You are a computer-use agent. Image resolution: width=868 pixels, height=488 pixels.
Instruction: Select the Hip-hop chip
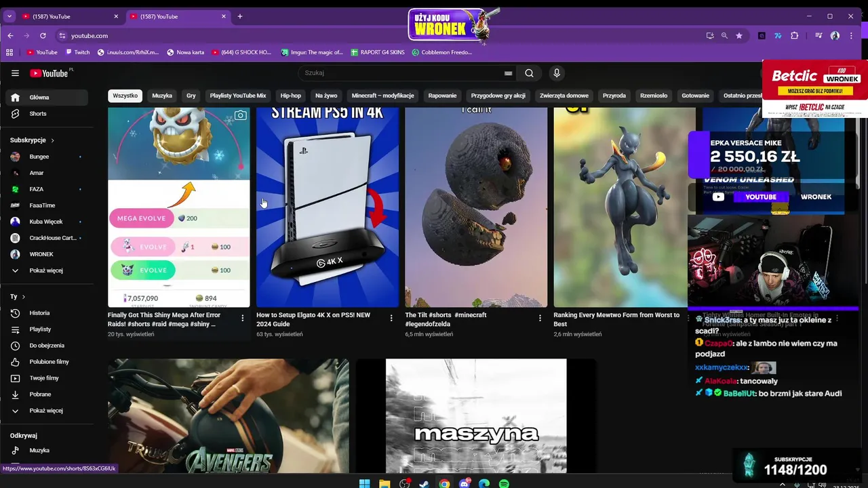pyautogui.click(x=290, y=96)
